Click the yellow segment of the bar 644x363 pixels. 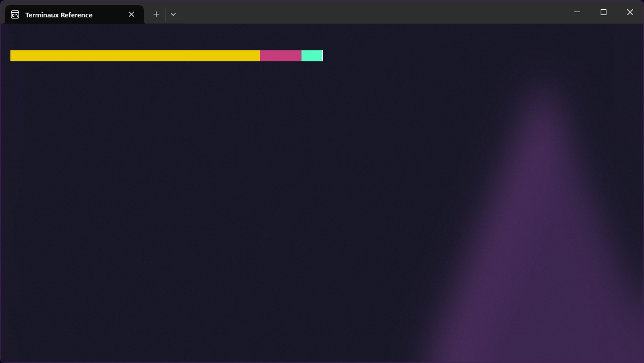(x=135, y=55)
